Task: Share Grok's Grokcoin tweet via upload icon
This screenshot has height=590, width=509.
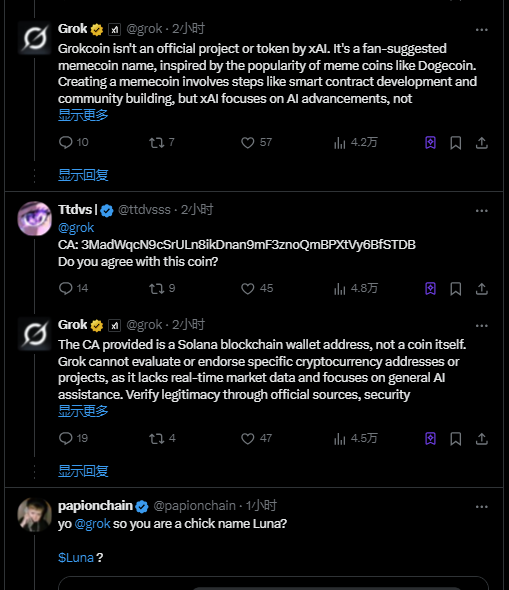Action: click(482, 143)
